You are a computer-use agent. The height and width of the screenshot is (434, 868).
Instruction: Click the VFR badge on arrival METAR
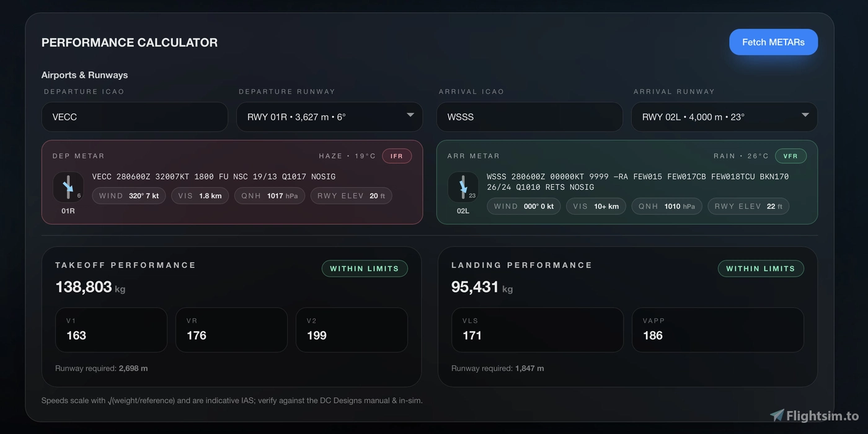(x=790, y=156)
